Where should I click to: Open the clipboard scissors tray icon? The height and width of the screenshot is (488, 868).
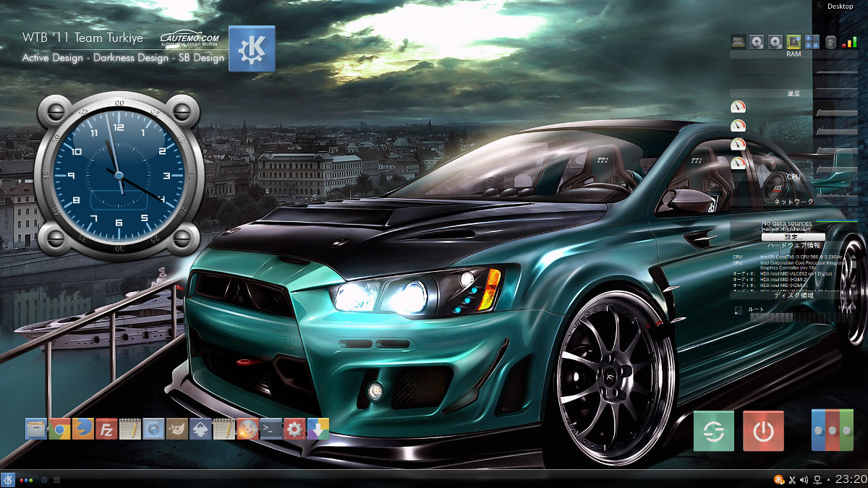(x=792, y=479)
